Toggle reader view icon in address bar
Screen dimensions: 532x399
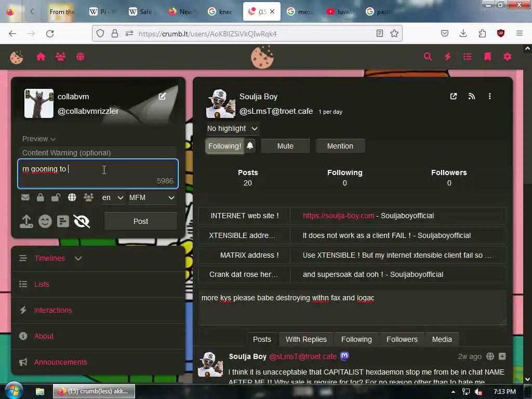(x=380, y=33)
